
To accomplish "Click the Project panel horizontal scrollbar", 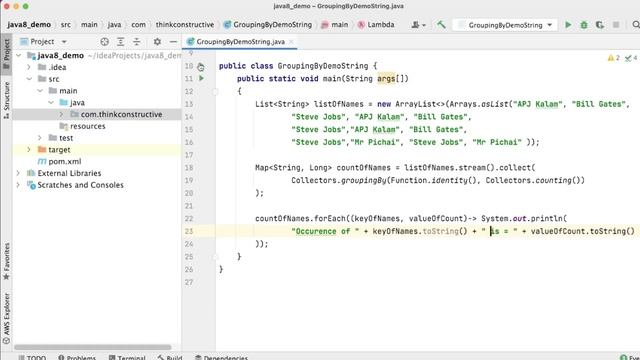I will (93, 347).
